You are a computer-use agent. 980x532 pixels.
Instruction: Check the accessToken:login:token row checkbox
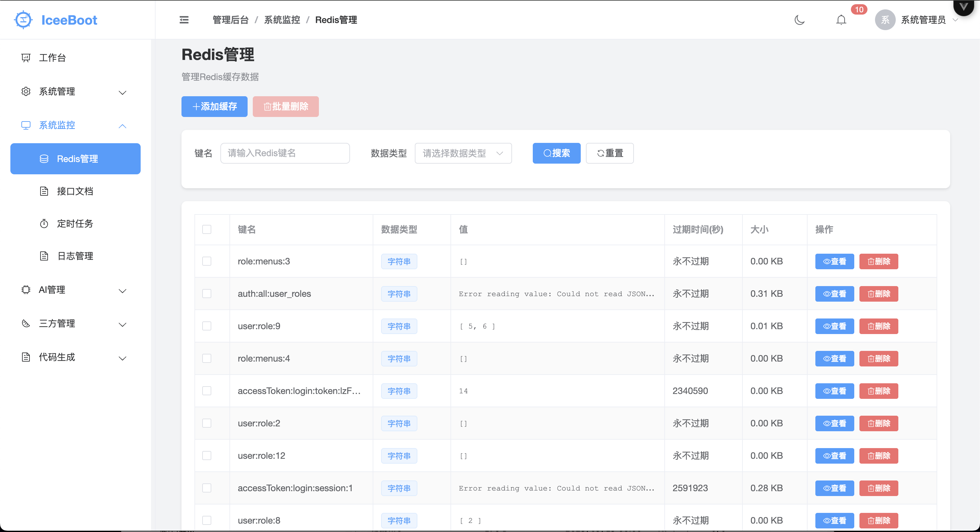pyautogui.click(x=206, y=390)
